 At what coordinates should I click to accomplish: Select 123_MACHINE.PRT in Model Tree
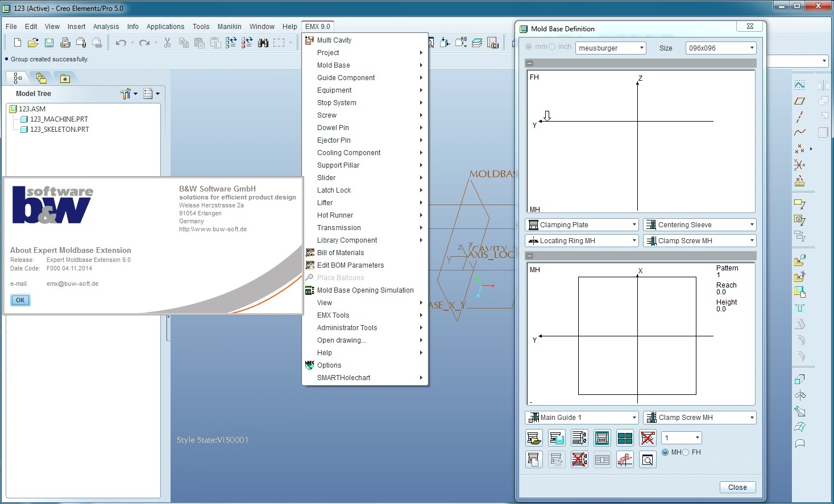coord(59,119)
